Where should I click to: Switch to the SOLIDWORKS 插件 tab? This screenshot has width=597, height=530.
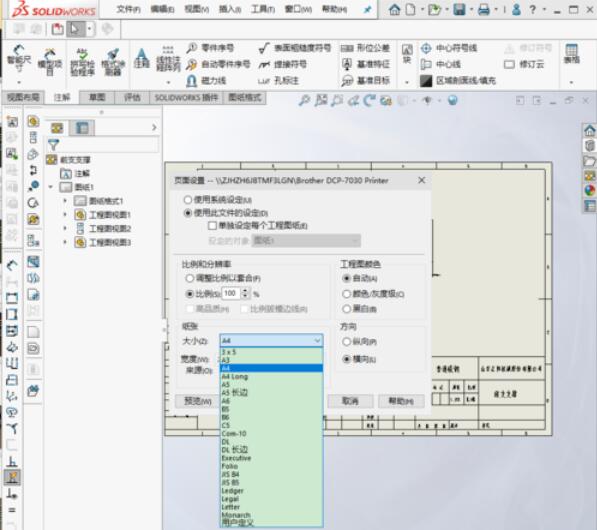pos(186,98)
